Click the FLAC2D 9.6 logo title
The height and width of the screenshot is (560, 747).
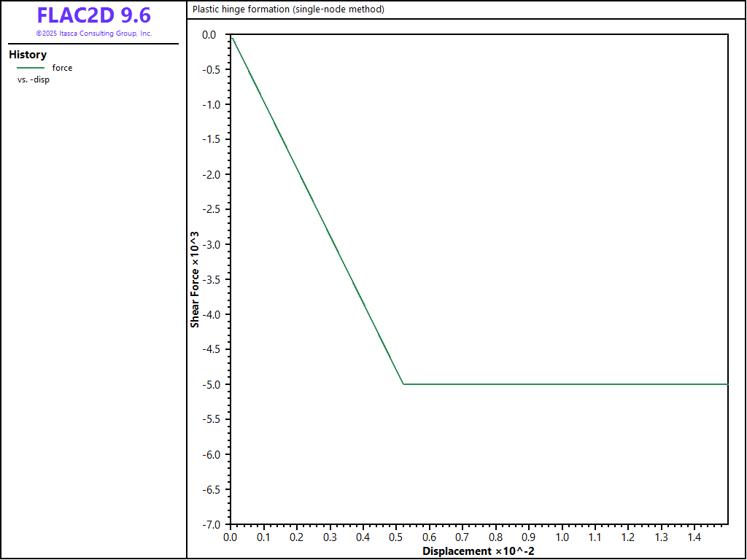[93, 15]
